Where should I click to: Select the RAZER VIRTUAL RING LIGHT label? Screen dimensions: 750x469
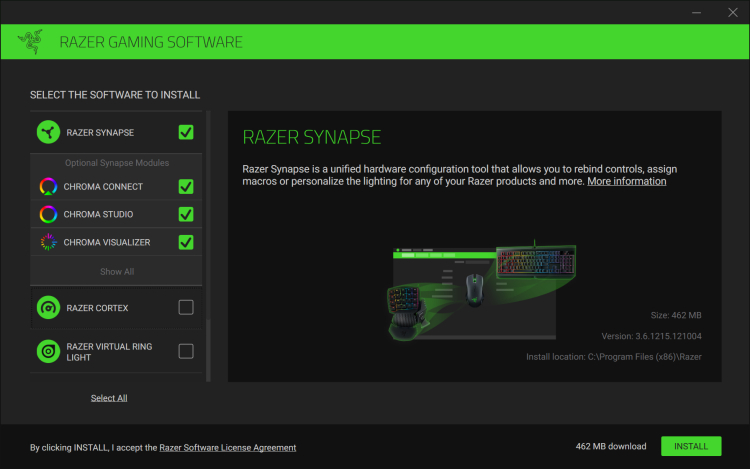[x=109, y=352]
